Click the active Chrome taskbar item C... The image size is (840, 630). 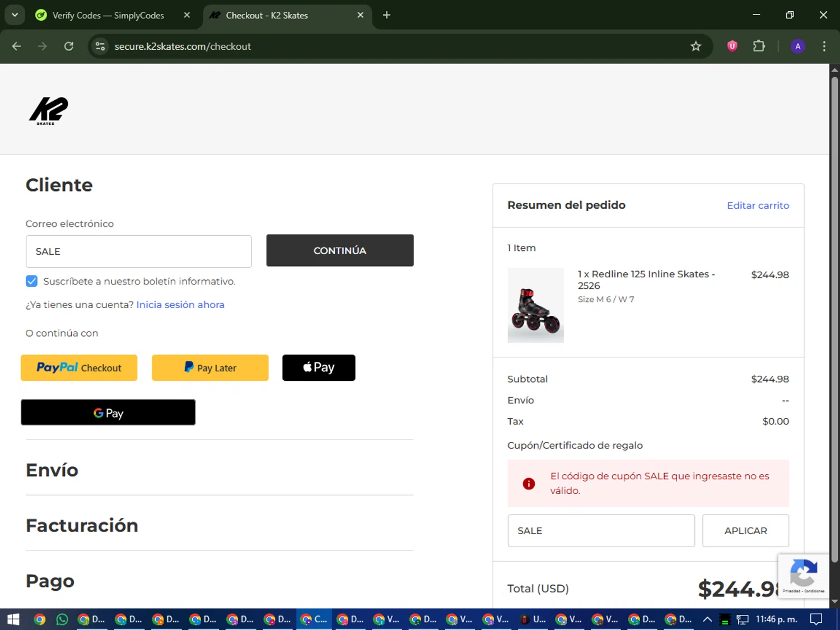tap(314, 619)
